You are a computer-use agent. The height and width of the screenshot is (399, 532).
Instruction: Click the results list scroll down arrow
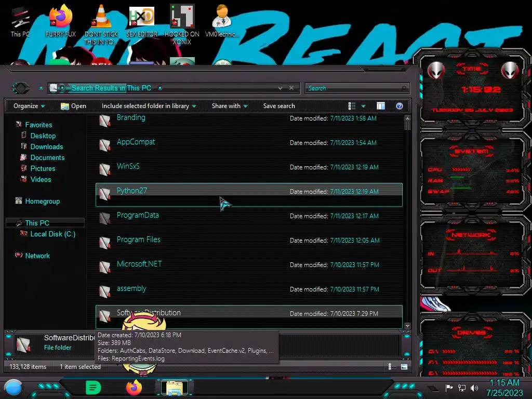point(407,326)
